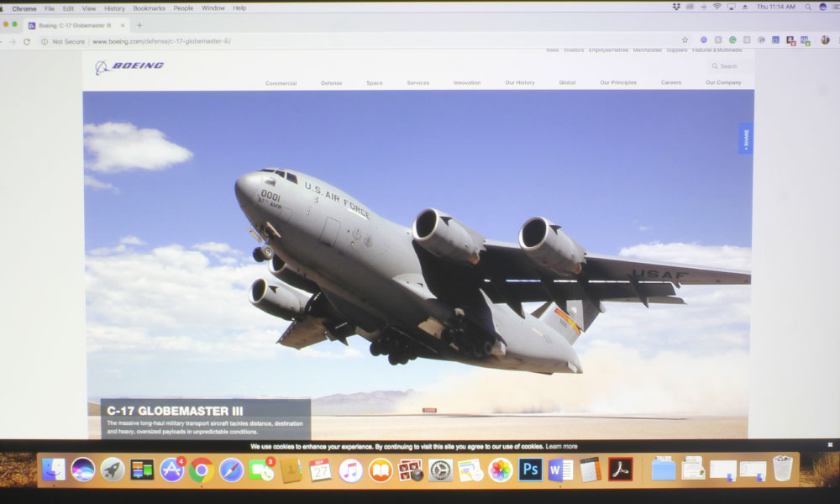
Task: Select the Boeing C-17 Globemaster III tab
Action: pyautogui.click(x=75, y=25)
